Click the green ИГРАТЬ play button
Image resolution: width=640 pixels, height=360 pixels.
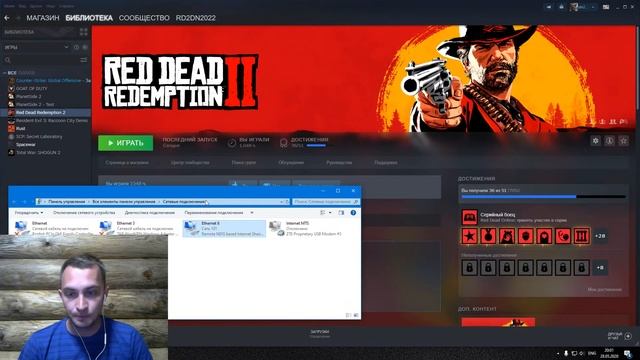point(126,143)
